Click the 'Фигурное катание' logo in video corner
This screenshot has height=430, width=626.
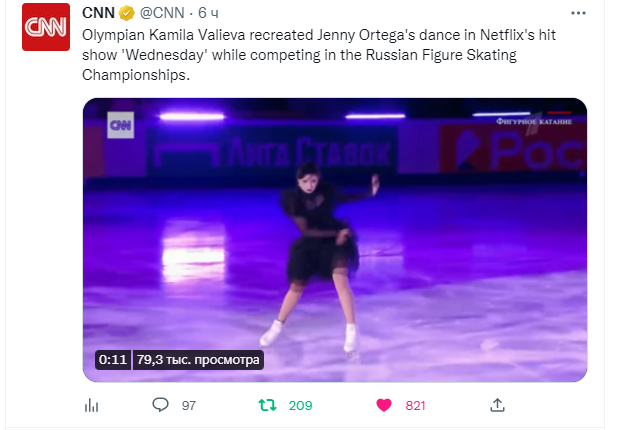click(x=535, y=119)
